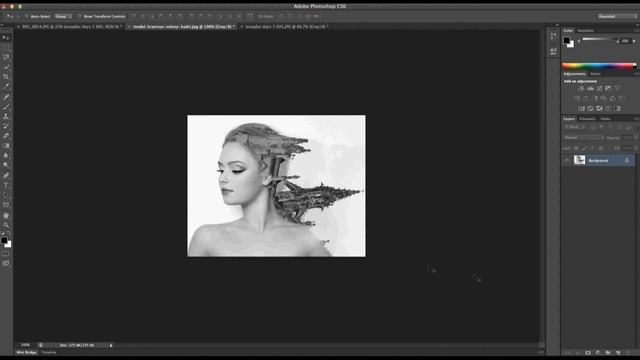This screenshot has height=360, width=640.
Task: Click the rainbow color spectrum ramp
Action: coord(599,65)
